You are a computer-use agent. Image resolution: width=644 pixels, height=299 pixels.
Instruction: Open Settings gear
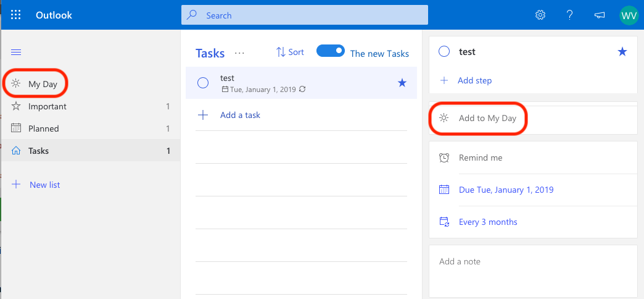coord(540,15)
